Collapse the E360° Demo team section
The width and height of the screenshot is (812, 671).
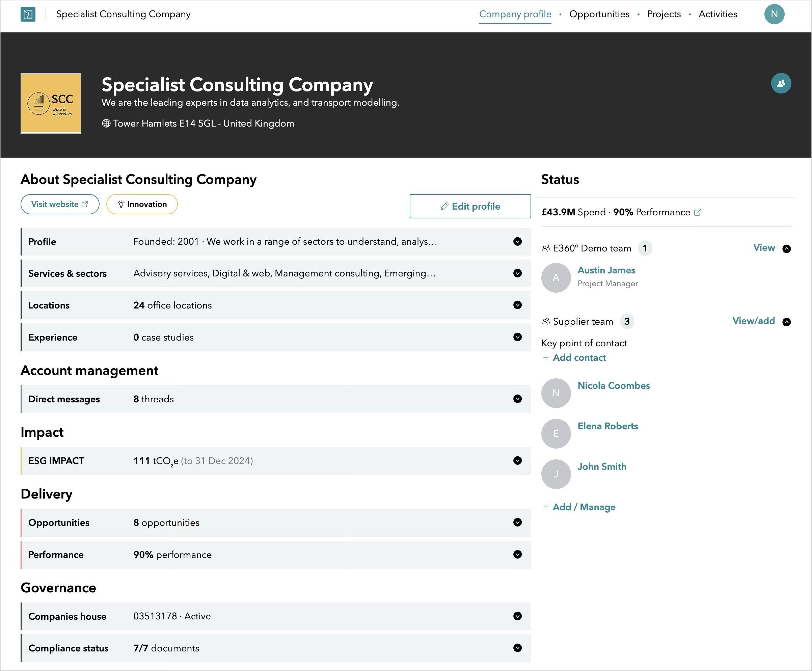tap(786, 248)
